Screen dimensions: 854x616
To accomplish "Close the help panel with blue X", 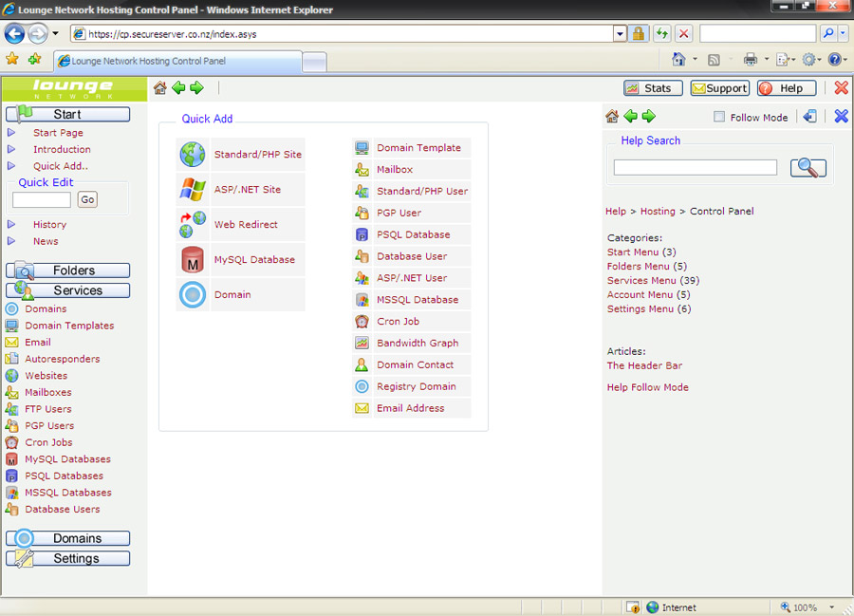I will point(841,117).
